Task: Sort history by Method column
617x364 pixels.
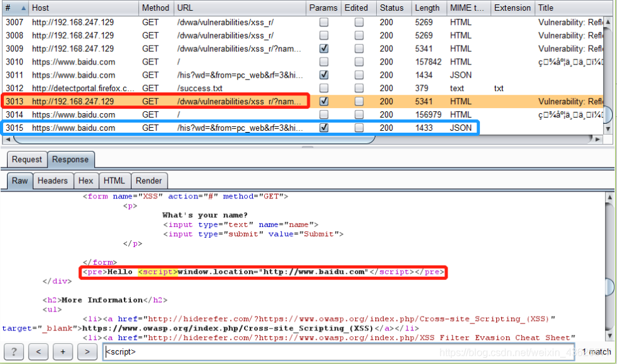Action: tap(156, 8)
